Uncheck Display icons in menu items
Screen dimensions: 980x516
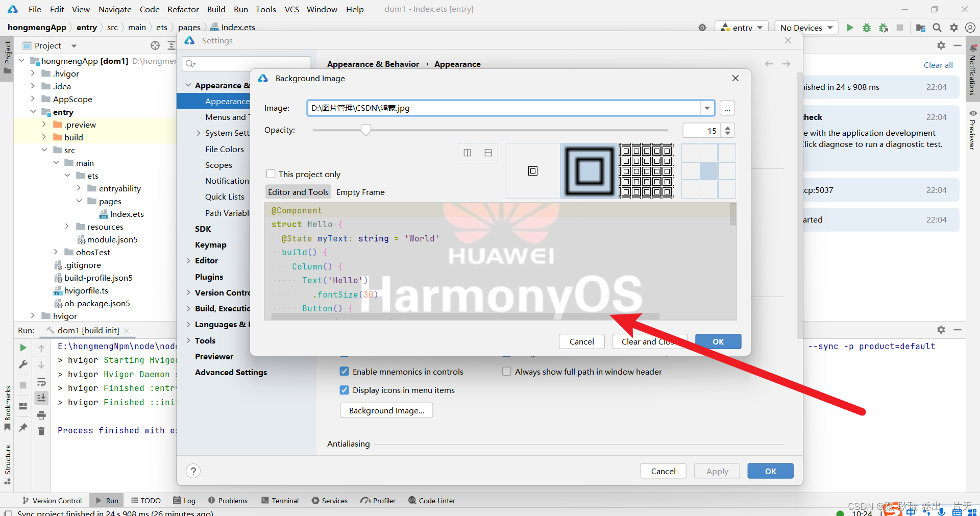pyautogui.click(x=345, y=390)
